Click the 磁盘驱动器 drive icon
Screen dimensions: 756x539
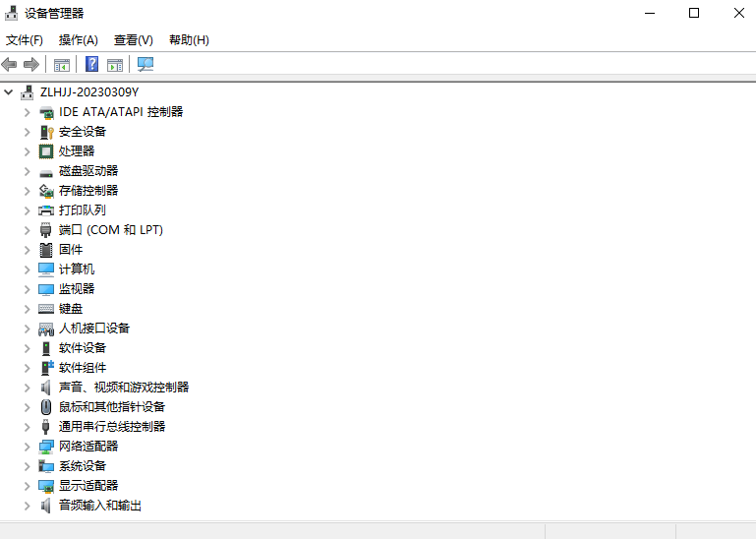46,173
